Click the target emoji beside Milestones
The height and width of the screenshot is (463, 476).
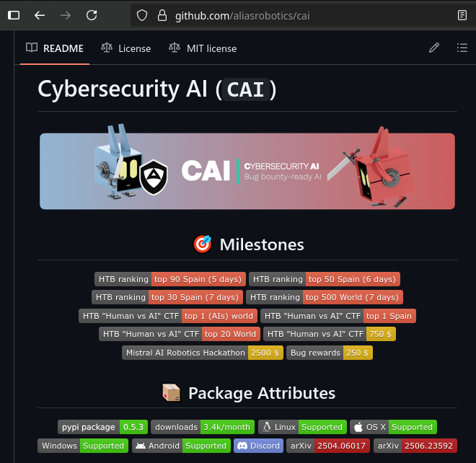click(x=203, y=244)
